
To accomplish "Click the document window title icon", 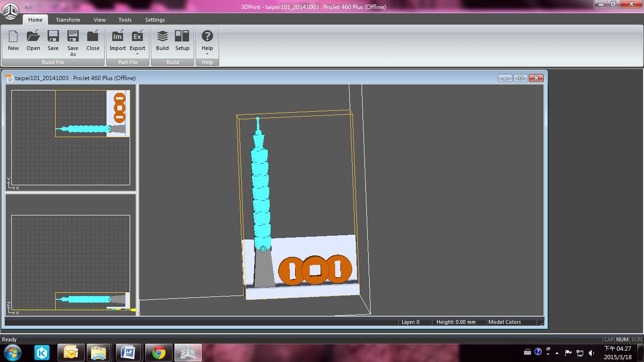I will point(9,78).
